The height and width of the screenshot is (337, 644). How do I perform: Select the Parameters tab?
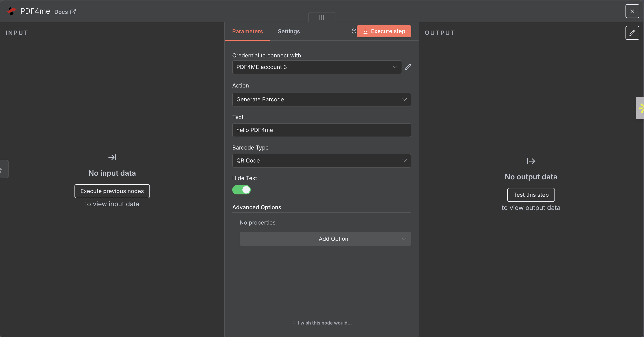[247, 31]
